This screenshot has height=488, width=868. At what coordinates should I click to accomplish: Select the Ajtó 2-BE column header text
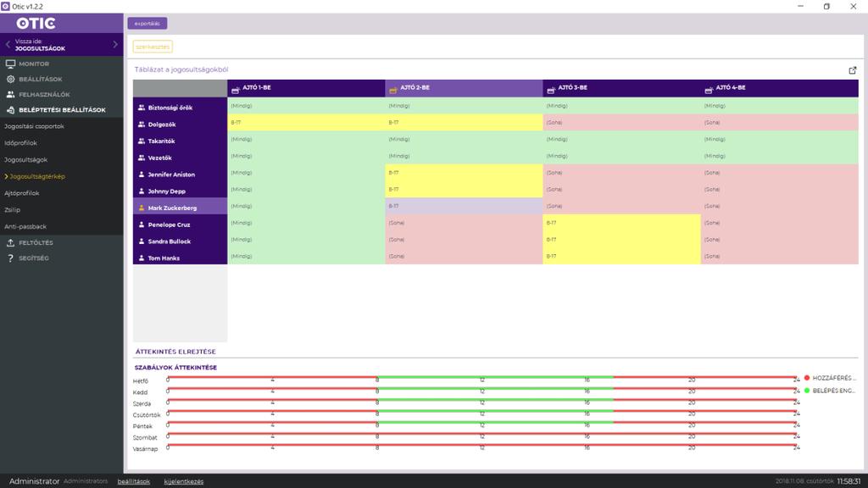[x=415, y=87]
